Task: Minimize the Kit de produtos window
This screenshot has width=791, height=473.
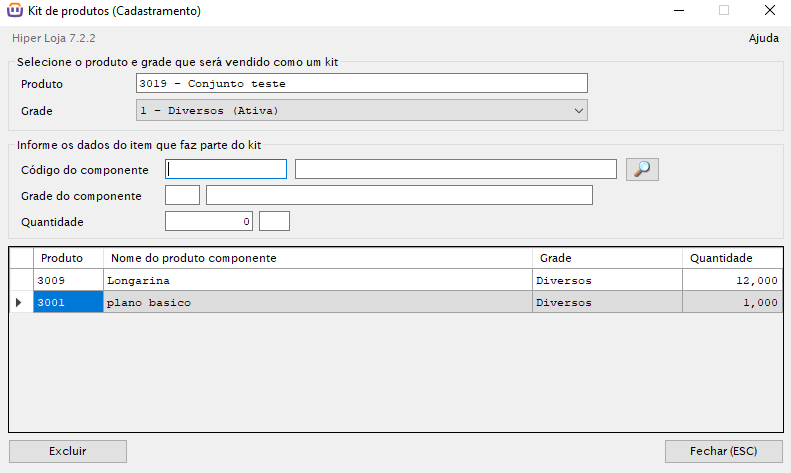Action: [679, 10]
